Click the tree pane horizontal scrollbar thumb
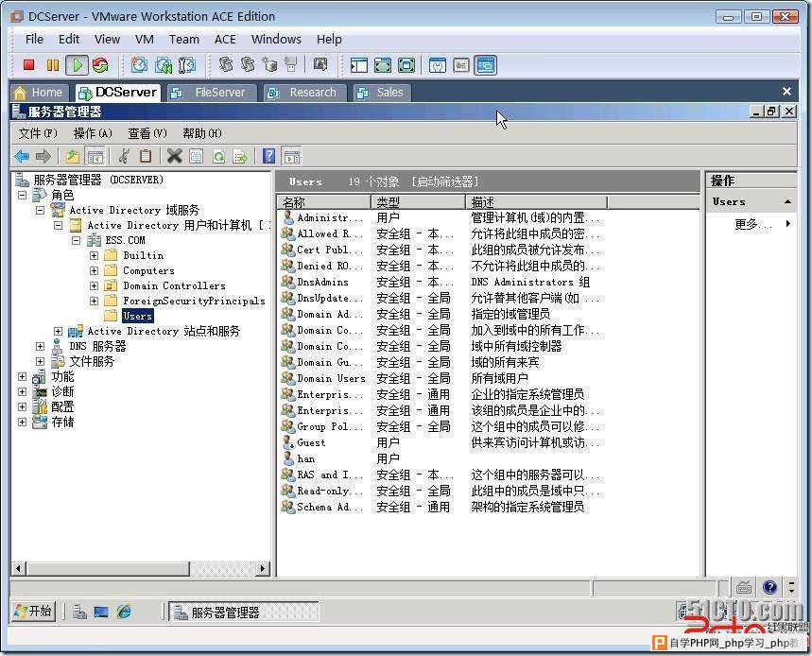This screenshot has height=656, width=812. (x=108, y=568)
